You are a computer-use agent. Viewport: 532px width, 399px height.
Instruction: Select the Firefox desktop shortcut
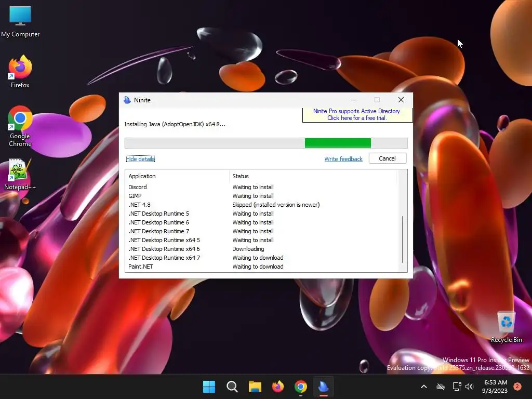click(x=20, y=72)
